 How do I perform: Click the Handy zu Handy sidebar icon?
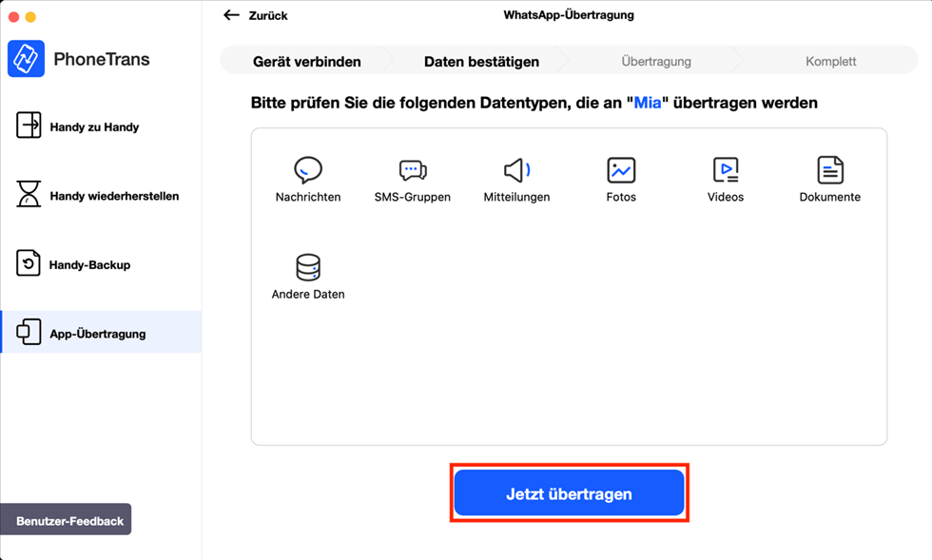click(x=29, y=125)
